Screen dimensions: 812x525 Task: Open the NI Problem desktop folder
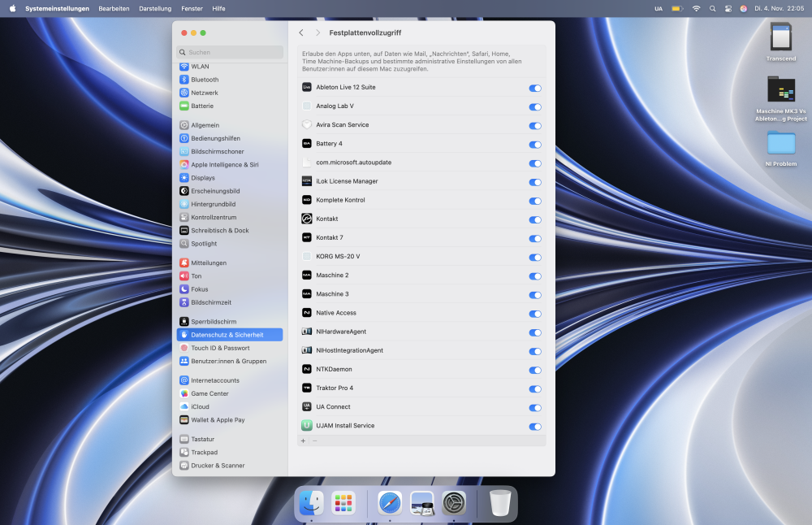[x=780, y=143]
